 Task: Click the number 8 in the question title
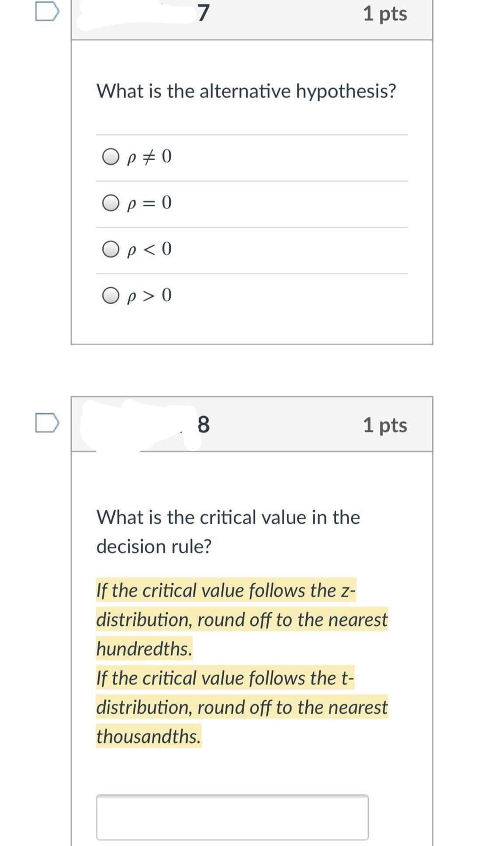click(204, 424)
